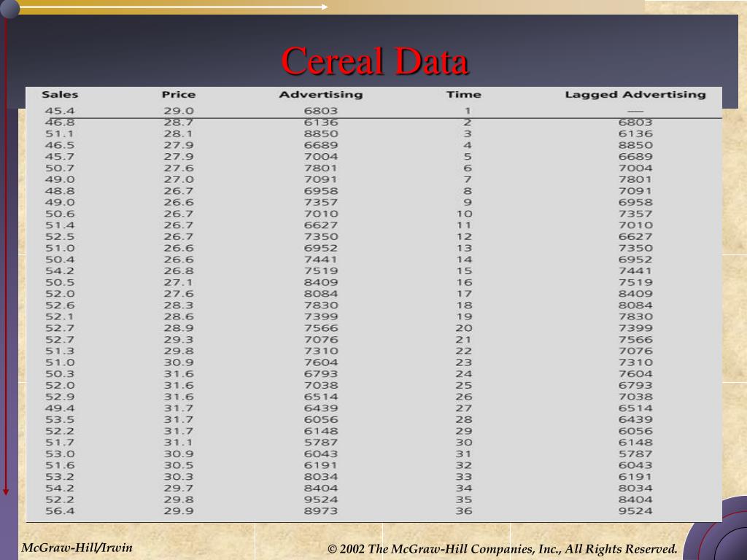The image size is (747, 560).
Task: Select the Time column header
Action: [463, 94]
